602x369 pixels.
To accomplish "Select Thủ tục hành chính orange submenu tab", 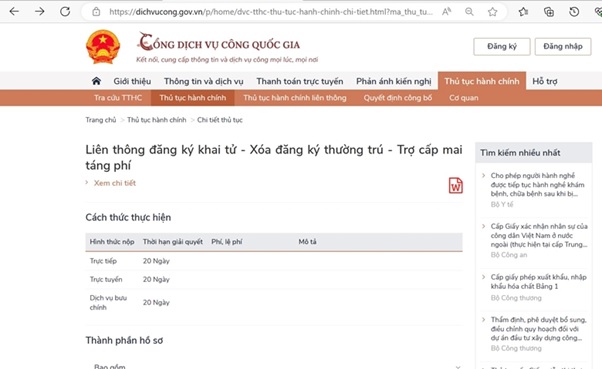I will (193, 98).
